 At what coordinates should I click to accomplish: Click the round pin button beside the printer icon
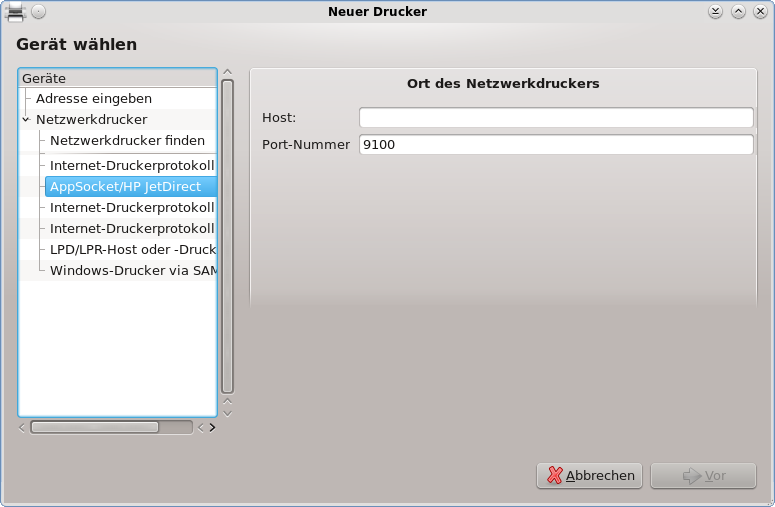click(39, 11)
